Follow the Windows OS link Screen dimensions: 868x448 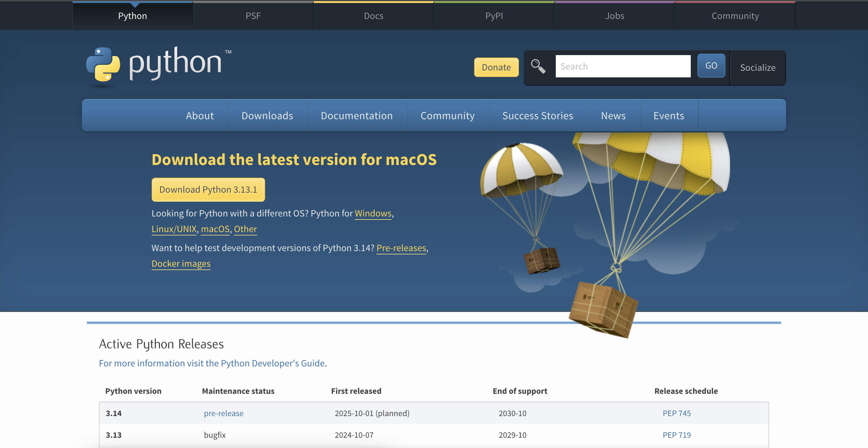(x=373, y=213)
